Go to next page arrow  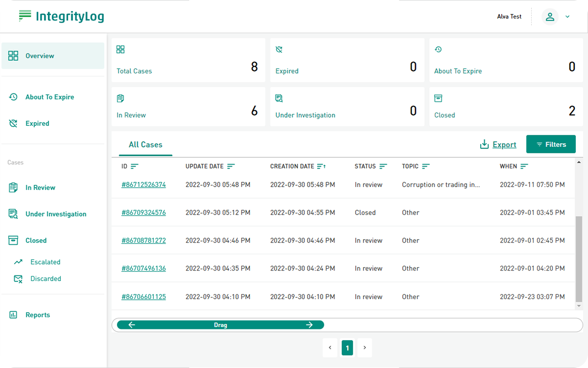tap(365, 348)
